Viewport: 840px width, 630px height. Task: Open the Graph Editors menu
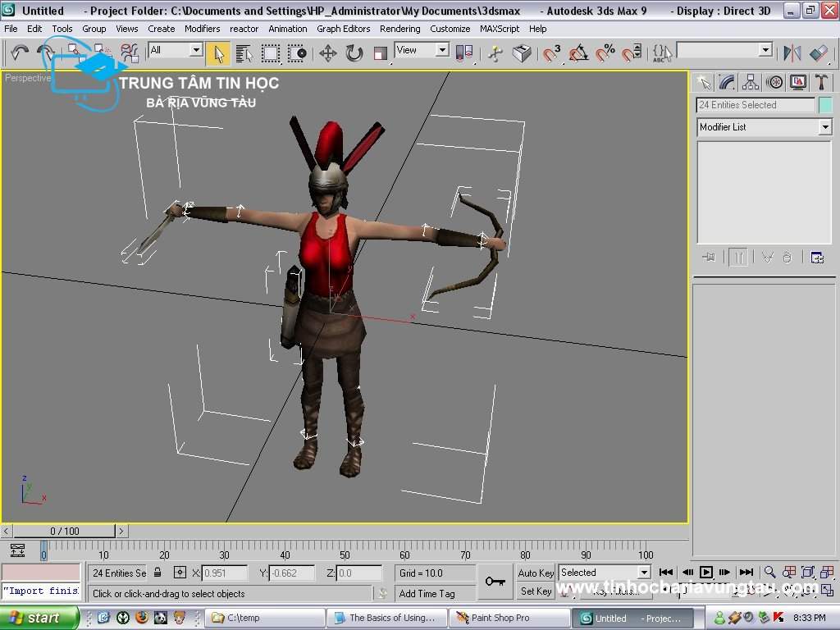tap(344, 29)
